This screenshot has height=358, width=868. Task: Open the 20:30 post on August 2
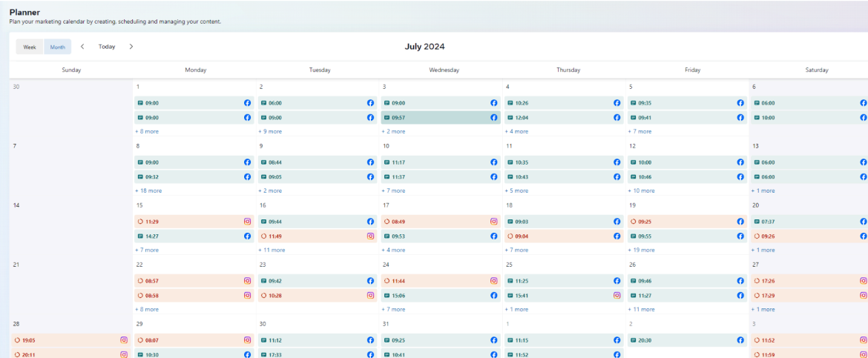pyautogui.click(x=683, y=340)
